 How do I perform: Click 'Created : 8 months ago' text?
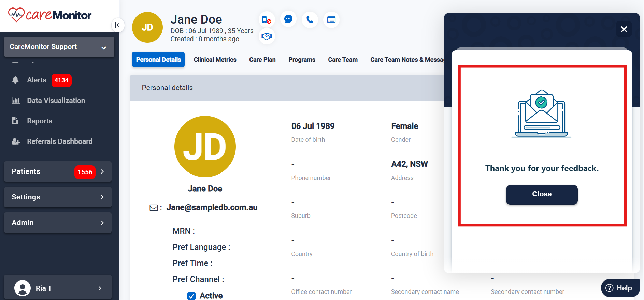pos(205,39)
